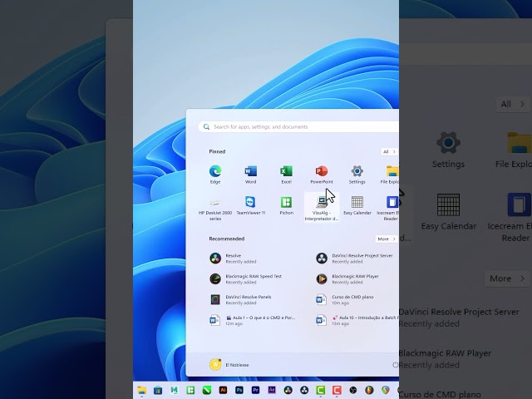Click the El Noblesse user avatar
Screen dimensions: 532x399
(x=215, y=364)
